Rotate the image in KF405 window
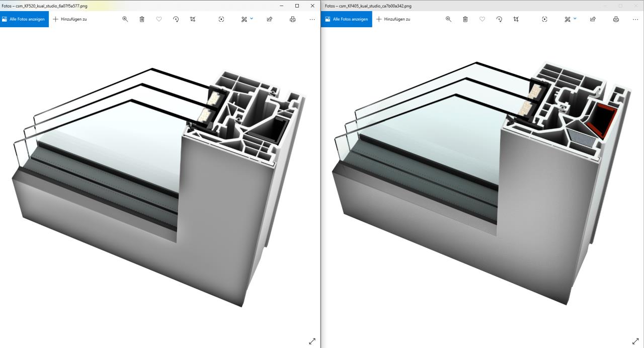This screenshot has width=644, height=348. (x=499, y=19)
